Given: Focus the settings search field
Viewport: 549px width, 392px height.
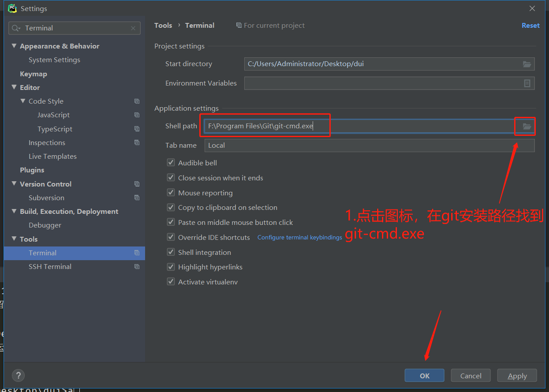Looking at the screenshot, I should coord(75,28).
